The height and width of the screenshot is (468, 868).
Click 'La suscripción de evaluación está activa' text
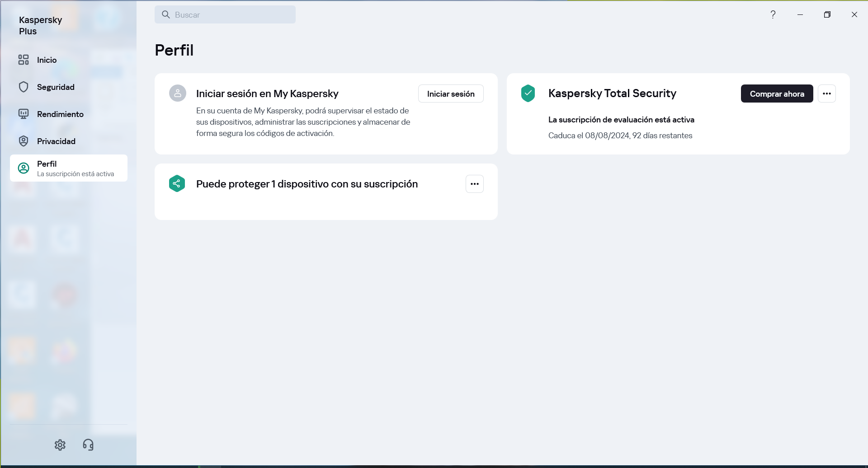pyautogui.click(x=621, y=120)
